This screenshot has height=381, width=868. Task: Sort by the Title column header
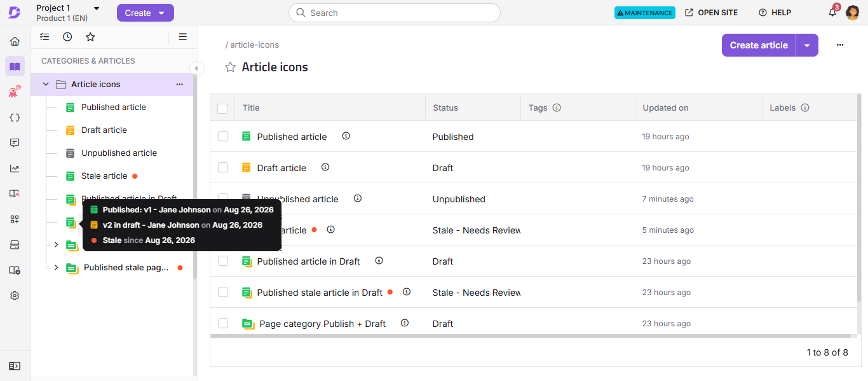tap(251, 108)
